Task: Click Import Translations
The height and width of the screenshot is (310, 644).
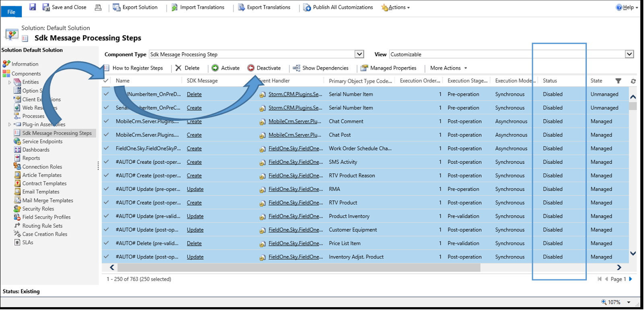Action: coord(198,7)
